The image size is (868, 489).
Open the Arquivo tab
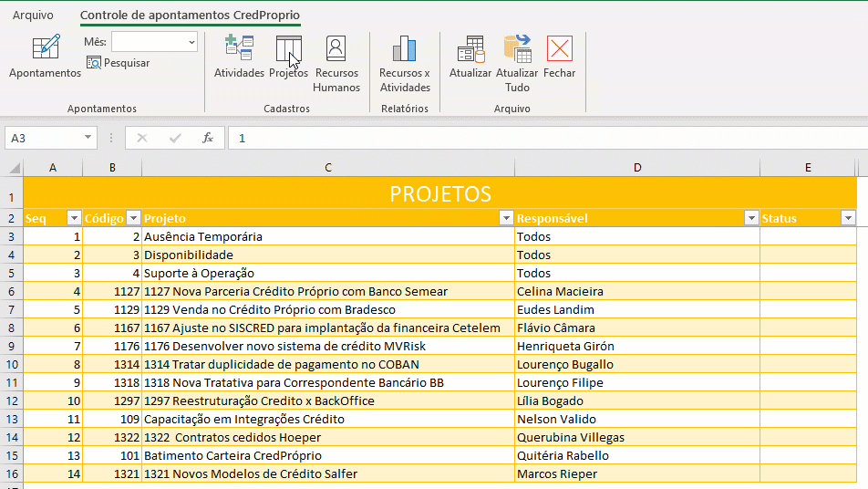click(33, 15)
